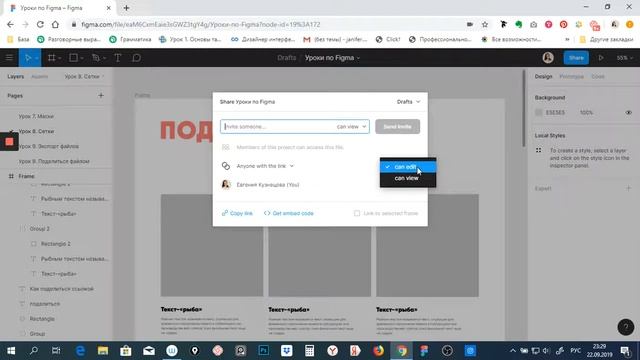Bookmark this page with star icon
This screenshot has height=360, width=640.
[x=485, y=24]
